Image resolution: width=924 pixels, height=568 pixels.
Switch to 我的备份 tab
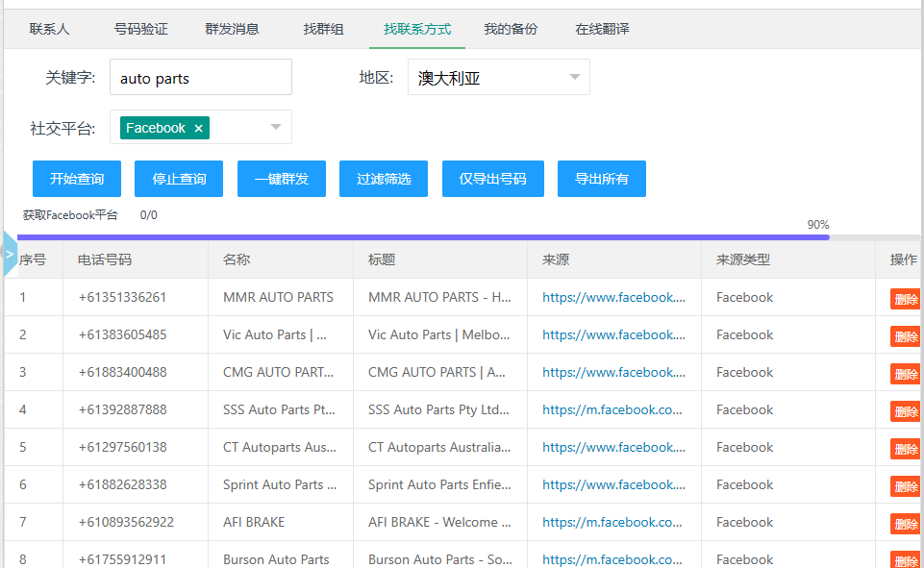coord(511,29)
